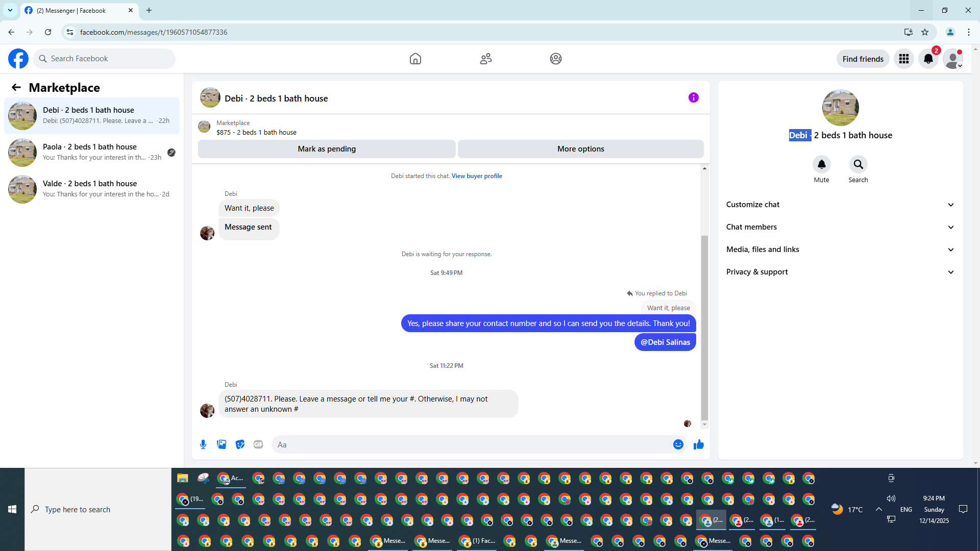
Task: Attach a photo using the image icon
Action: [222, 444]
